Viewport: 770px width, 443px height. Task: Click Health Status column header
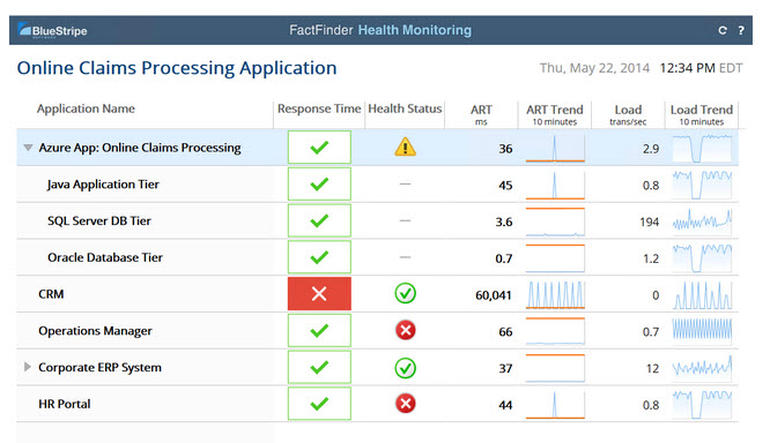tap(405, 109)
